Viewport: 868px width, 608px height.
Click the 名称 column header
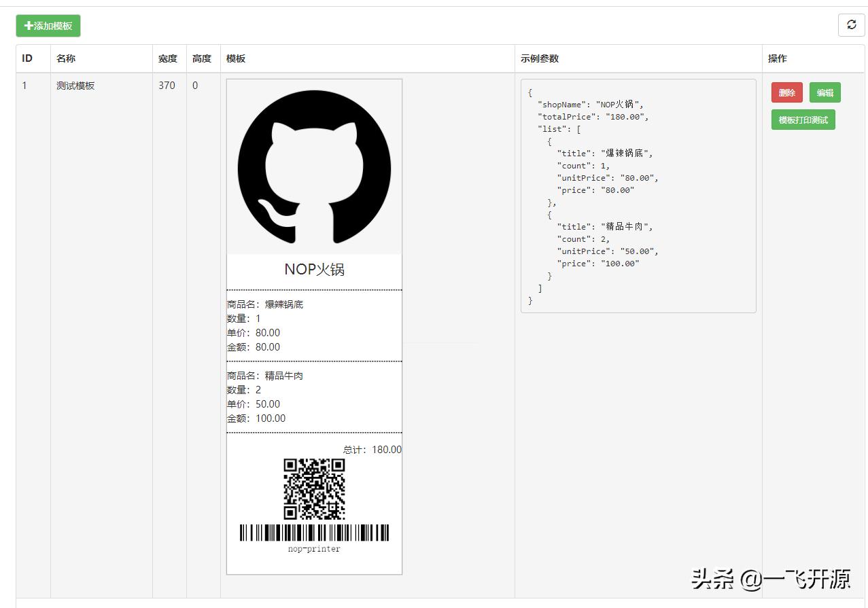(65, 58)
